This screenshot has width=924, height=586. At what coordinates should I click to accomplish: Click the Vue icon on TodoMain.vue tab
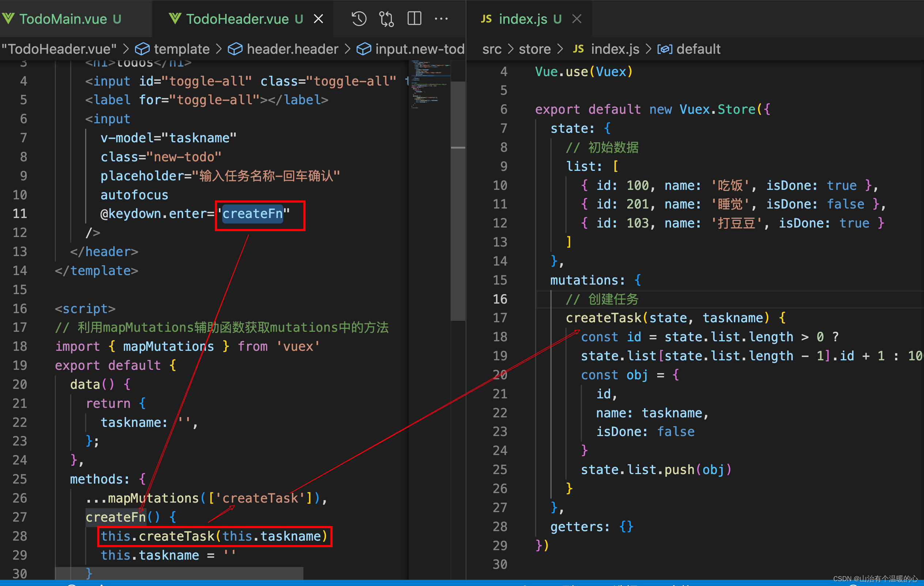[x=8, y=18]
